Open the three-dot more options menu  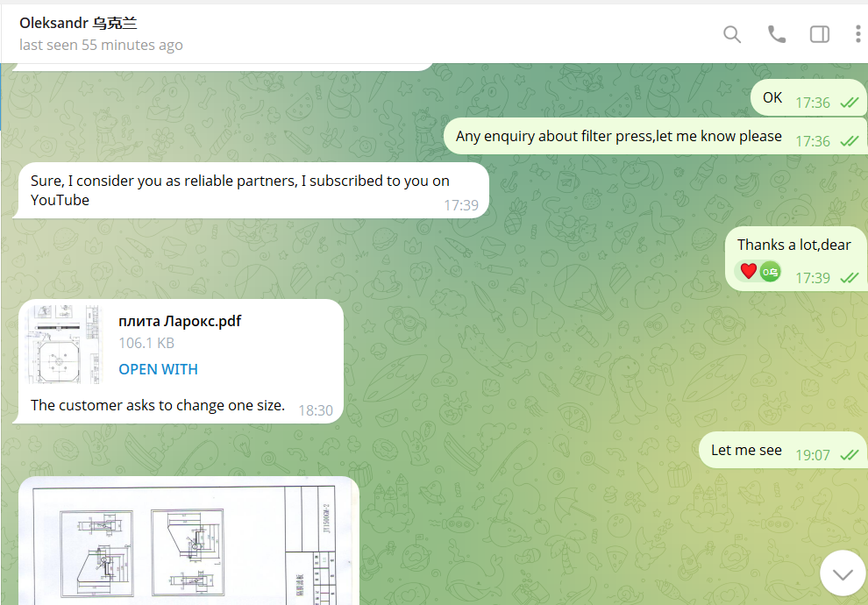point(857,34)
